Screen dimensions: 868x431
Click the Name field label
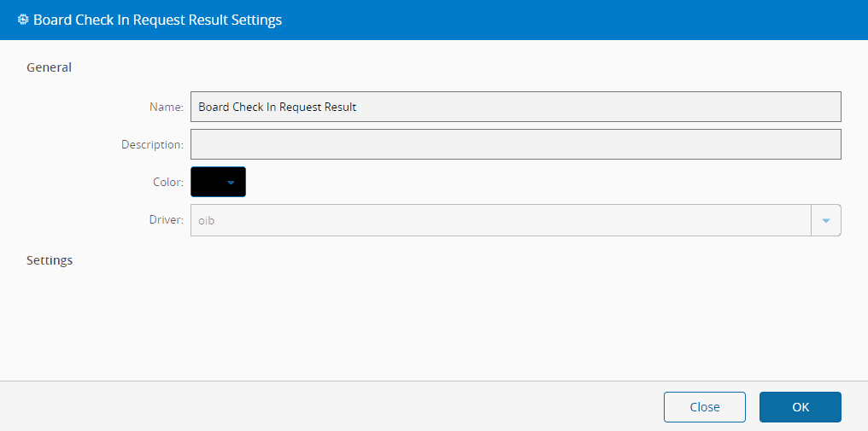[x=167, y=108]
